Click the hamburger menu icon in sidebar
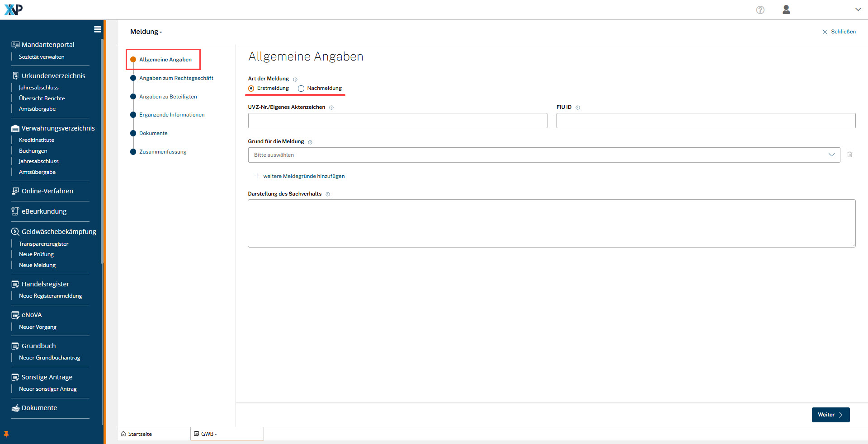The height and width of the screenshot is (444, 868). 97,29
